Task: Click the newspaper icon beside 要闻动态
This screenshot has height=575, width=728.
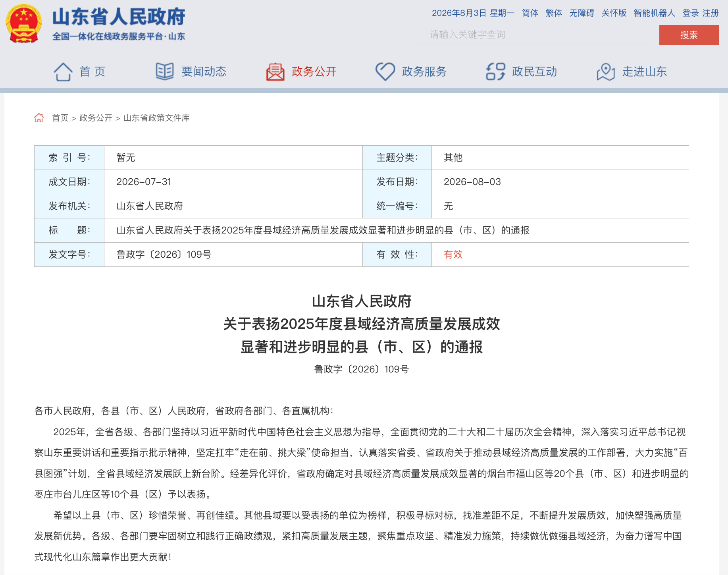Action: pyautogui.click(x=165, y=71)
